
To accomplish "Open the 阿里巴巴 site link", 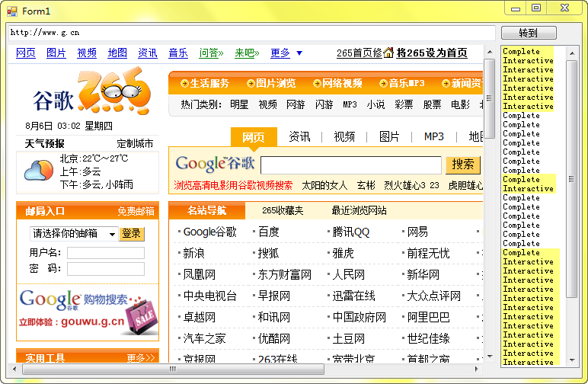I will coord(428,318).
